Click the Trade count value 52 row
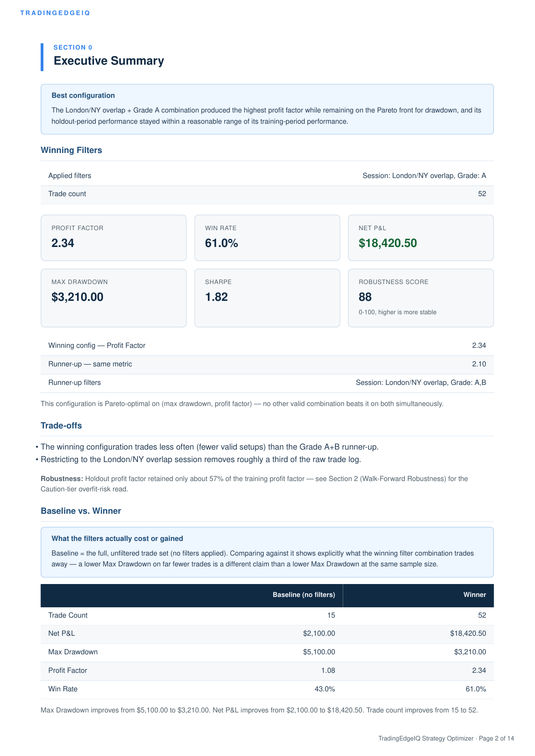The height and width of the screenshot is (756, 535). click(x=267, y=194)
